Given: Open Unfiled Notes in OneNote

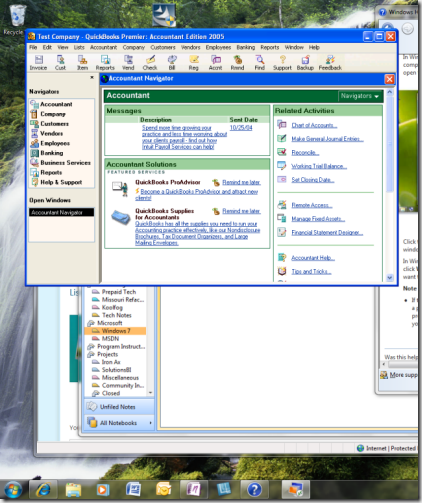Looking at the screenshot, I should (x=119, y=407).
